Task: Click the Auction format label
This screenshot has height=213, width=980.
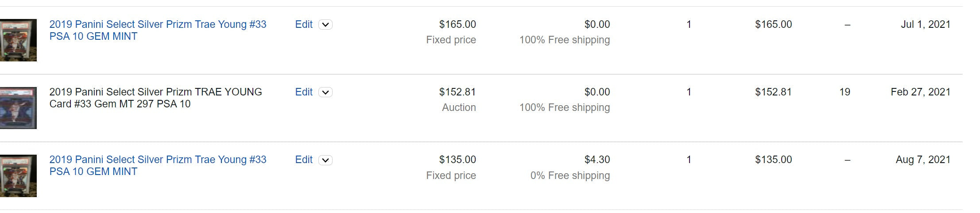Action: [x=459, y=107]
